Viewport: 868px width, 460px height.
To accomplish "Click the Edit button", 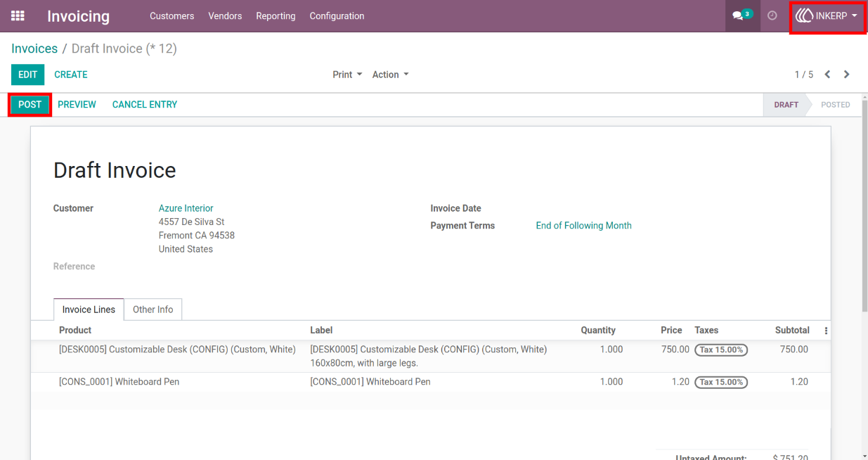I will pyautogui.click(x=27, y=75).
